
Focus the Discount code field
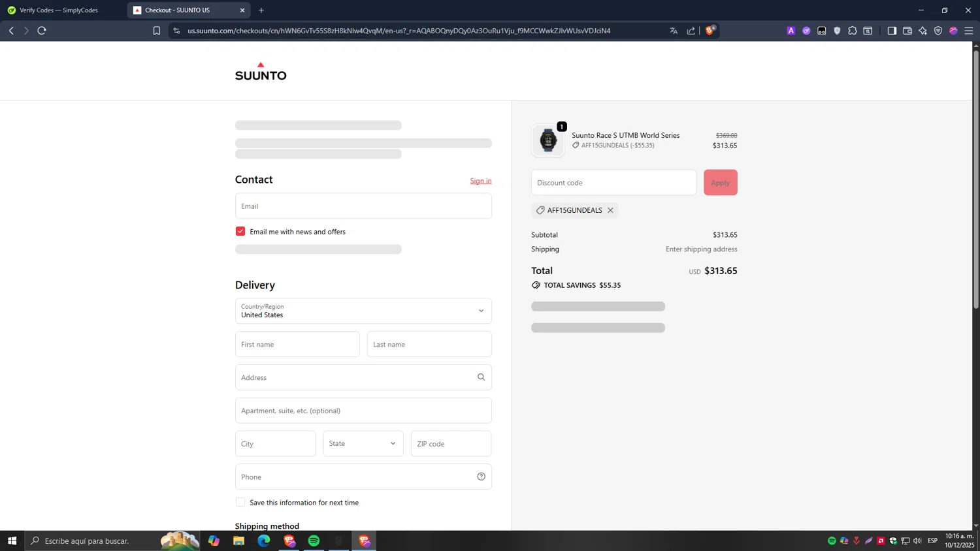[x=614, y=182]
